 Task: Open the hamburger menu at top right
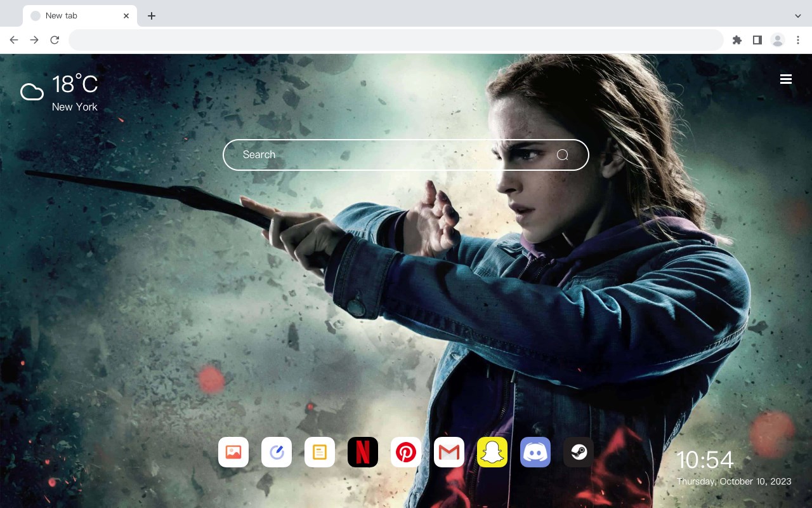[786, 79]
